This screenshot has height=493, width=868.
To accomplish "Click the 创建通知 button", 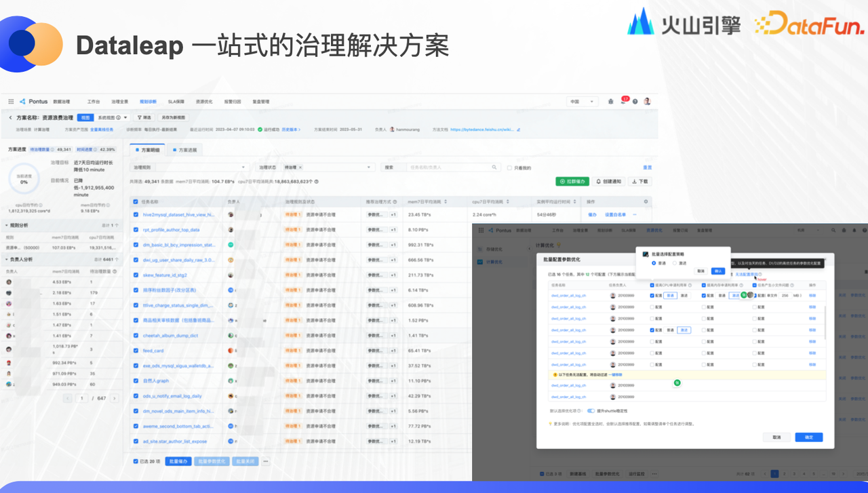I will tap(608, 182).
